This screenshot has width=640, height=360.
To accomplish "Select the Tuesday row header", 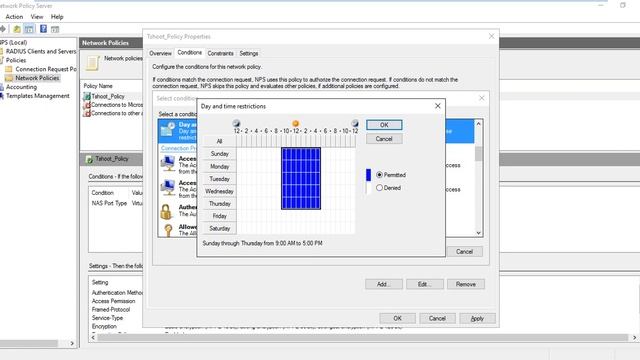I will (x=220, y=179).
